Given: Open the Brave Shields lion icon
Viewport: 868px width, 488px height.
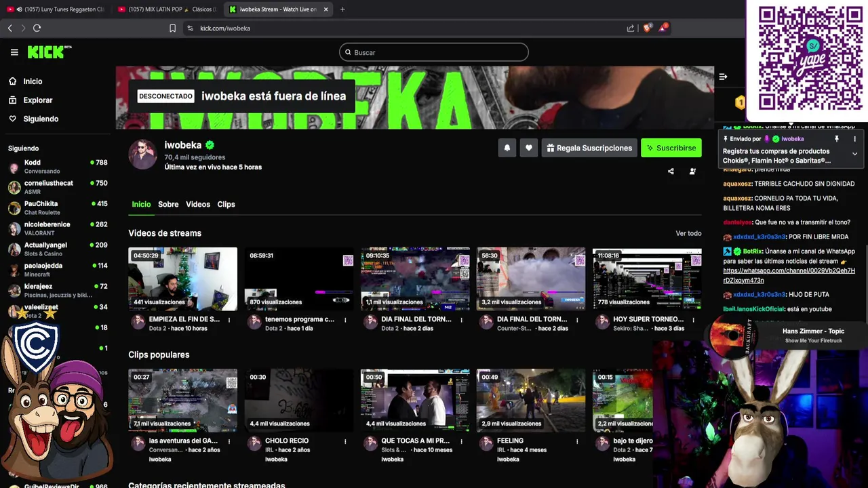Looking at the screenshot, I should point(647,28).
